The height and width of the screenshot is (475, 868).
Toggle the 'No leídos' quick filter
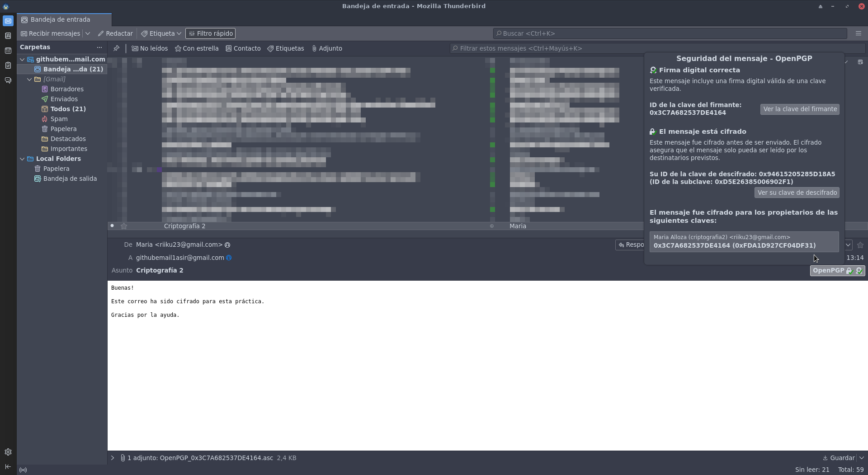point(150,48)
